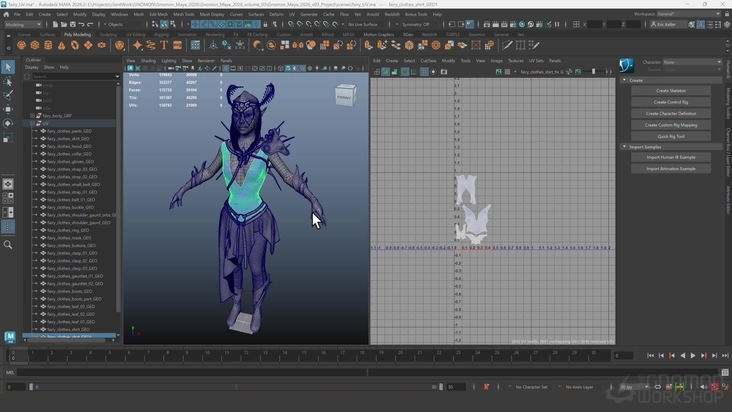Click the Quick Rig Tool button

point(671,137)
